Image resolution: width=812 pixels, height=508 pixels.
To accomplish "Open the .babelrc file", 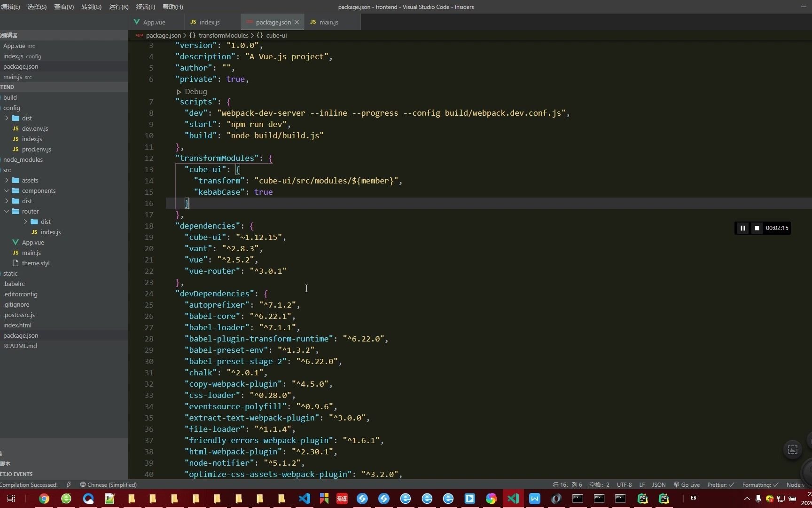I will pos(14,284).
